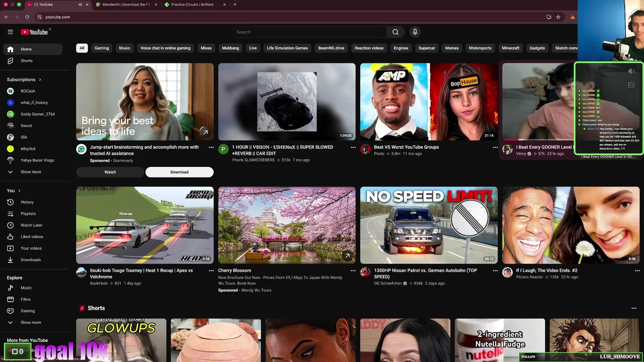This screenshot has width=644, height=362.
Task: Click the Watch button on Grammarly ad
Action: [110, 172]
